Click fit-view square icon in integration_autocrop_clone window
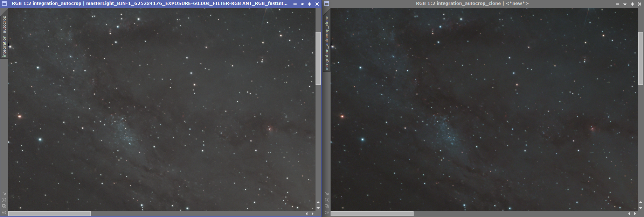The height and width of the screenshot is (217, 644). click(327, 200)
